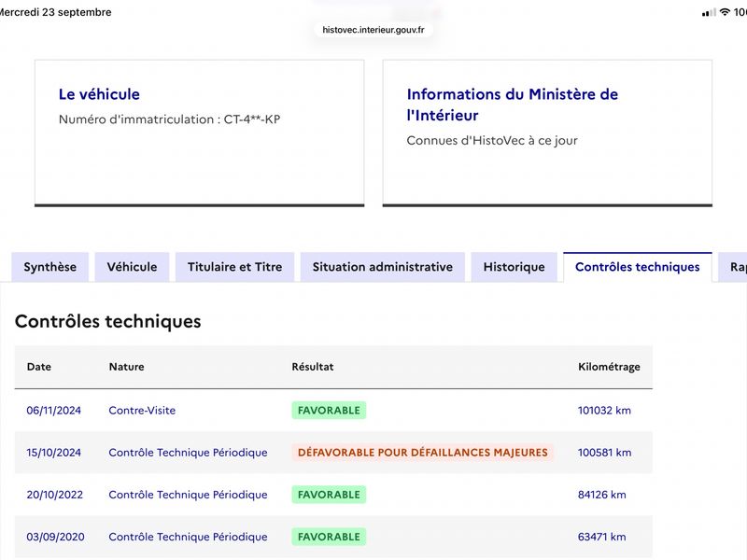Click the 06/11/2024 inspection date
Image resolution: width=747 pixels, height=560 pixels.
coord(54,411)
